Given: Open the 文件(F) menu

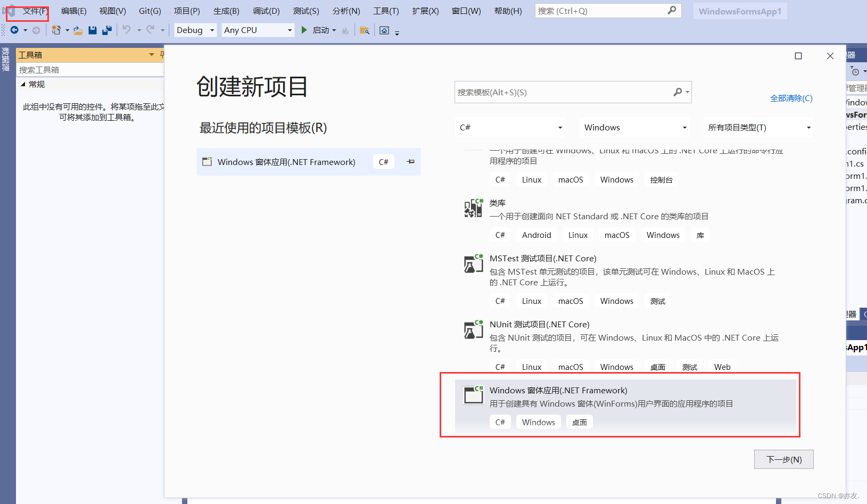Looking at the screenshot, I should click(35, 11).
